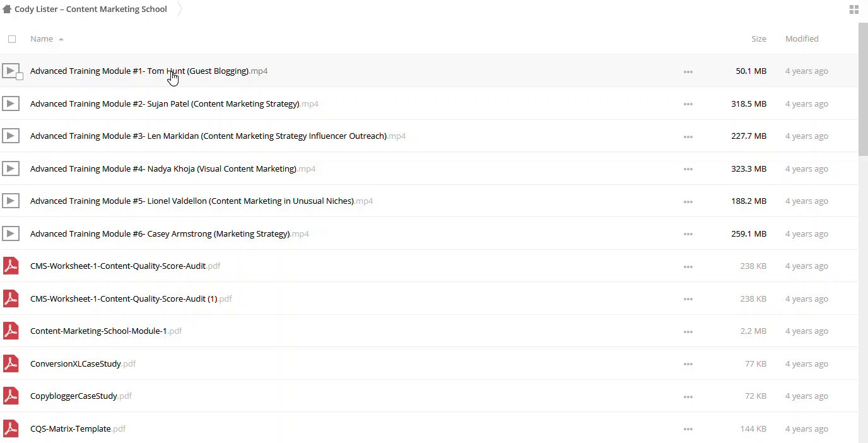Check the Module #1 Tom Hunt file checkbox
This screenshot has height=443, width=868.
click(20, 76)
